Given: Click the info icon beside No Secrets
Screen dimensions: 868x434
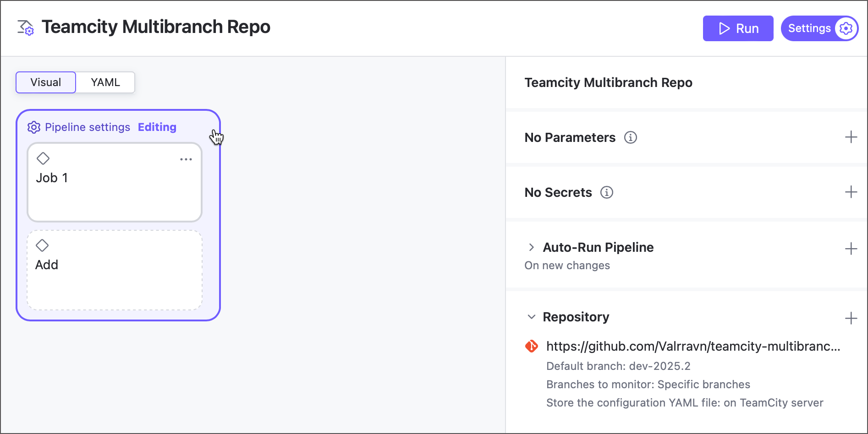Looking at the screenshot, I should pyautogui.click(x=606, y=192).
